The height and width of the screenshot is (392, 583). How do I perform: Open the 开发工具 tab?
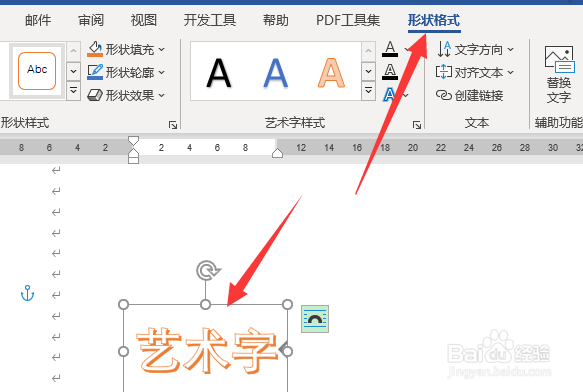(210, 20)
